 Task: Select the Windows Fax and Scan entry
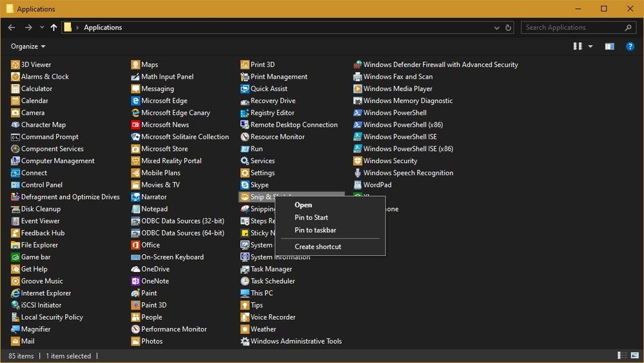pyautogui.click(x=393, y=76)
